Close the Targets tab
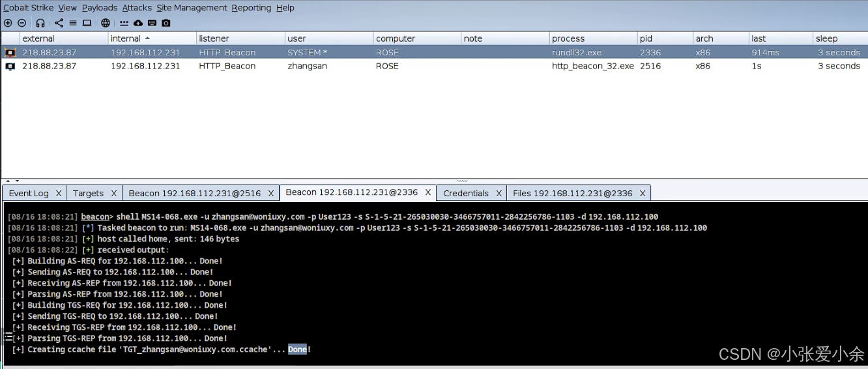Image resolution: width=868 pixels, height=369 pixels. click(x=113, y=193)
